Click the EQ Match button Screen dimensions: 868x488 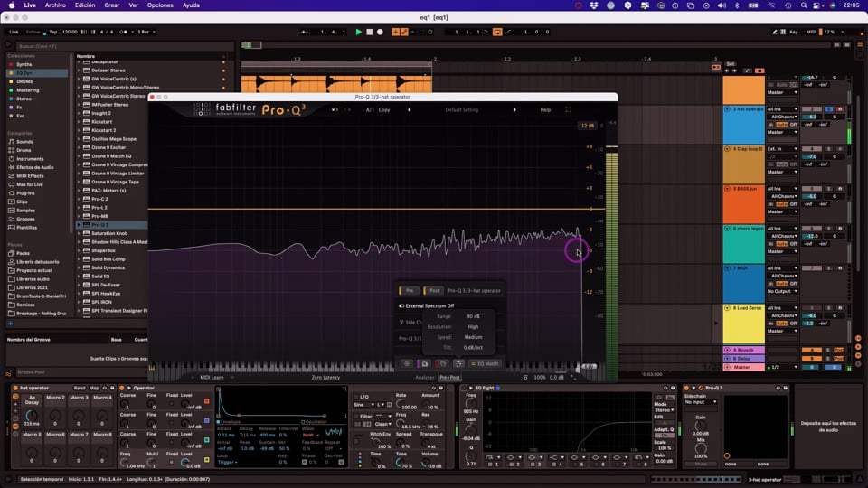tap(485, 363)
